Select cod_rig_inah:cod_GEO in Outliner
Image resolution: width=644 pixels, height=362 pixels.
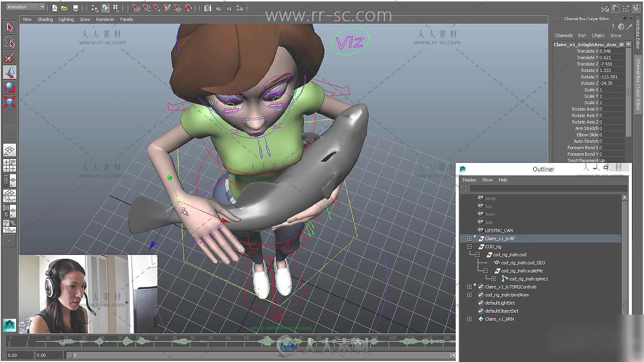(x=523, y=263)
